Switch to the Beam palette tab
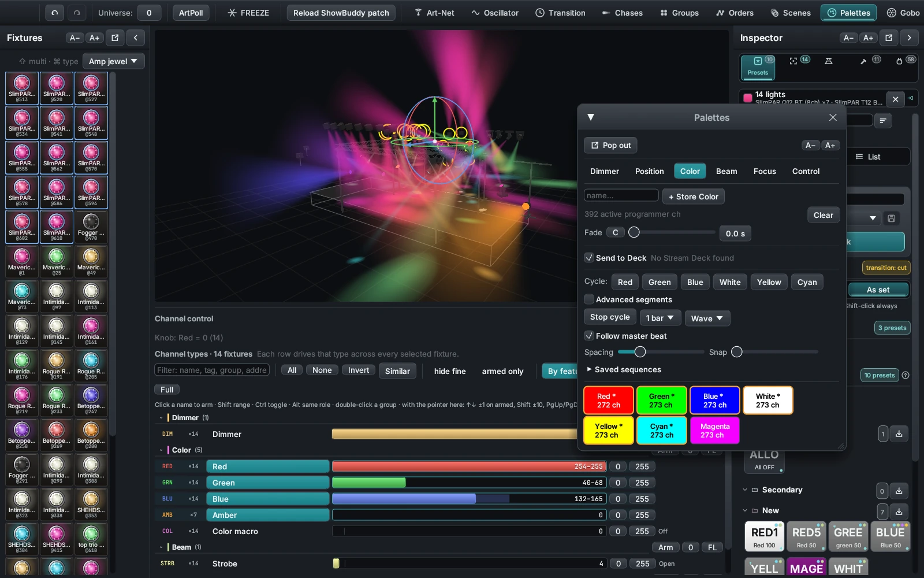The width and height of the screenshot is (924, 578). pyautogui.click(x=726, y=171)
